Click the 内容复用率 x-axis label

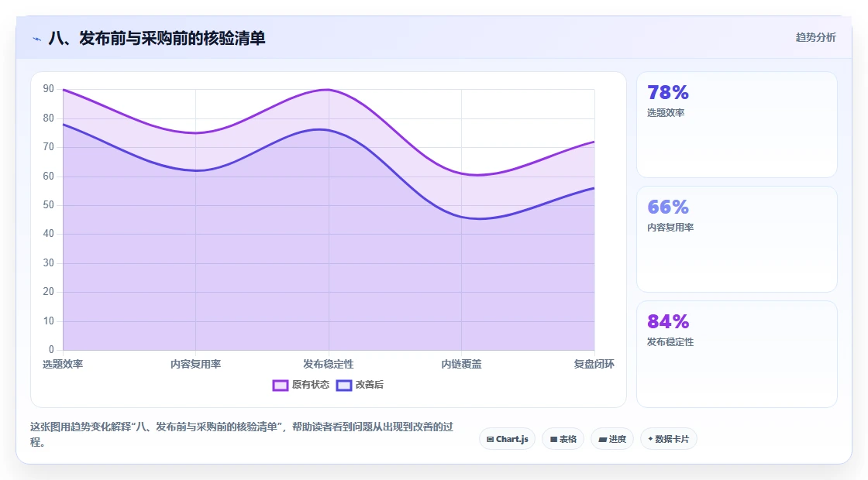coord(195,364)
